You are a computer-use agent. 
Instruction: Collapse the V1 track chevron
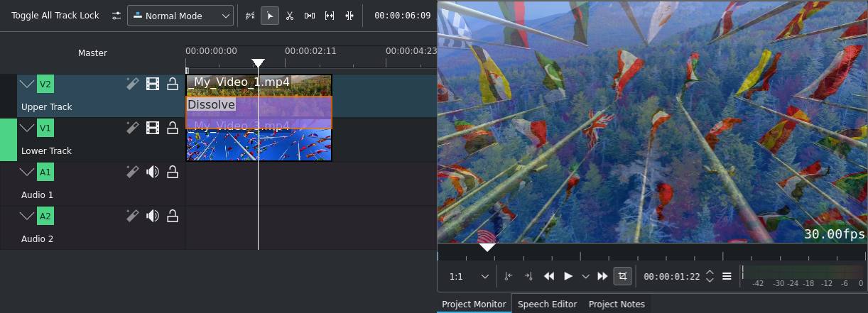tap(27, 128)
